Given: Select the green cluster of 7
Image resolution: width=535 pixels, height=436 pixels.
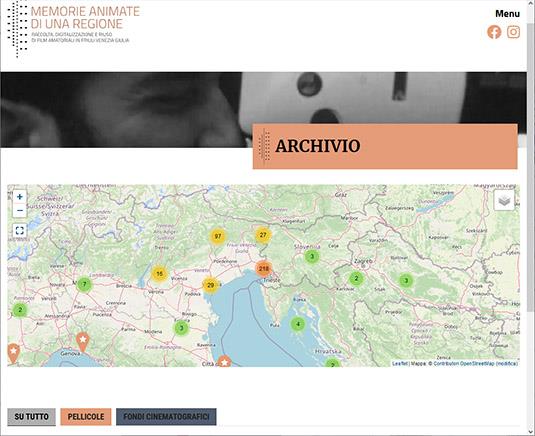Looking at the screenshot, I should pyautogui.click(x=84, y=284).
